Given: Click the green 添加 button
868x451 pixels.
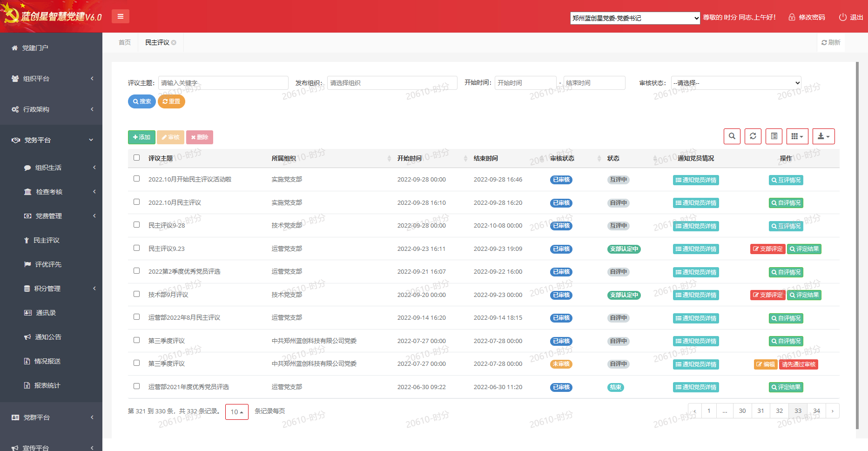Looking at the screenshot, I should coord(141,137).
